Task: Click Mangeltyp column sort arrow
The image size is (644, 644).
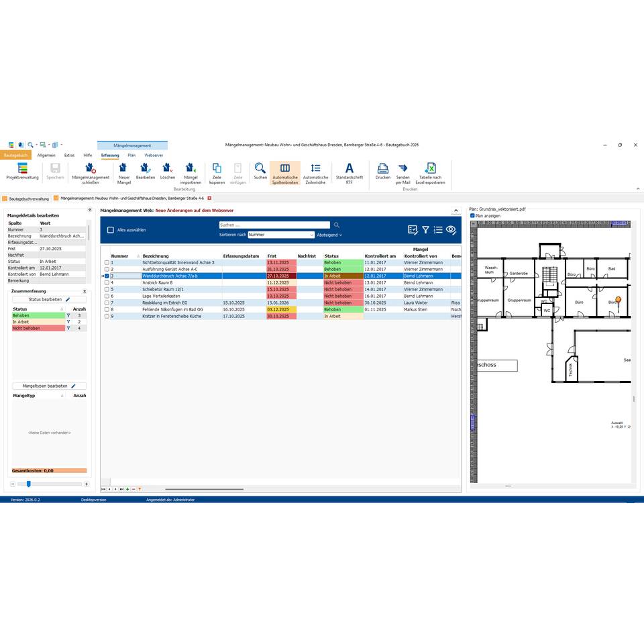Action: coord(62,396)
